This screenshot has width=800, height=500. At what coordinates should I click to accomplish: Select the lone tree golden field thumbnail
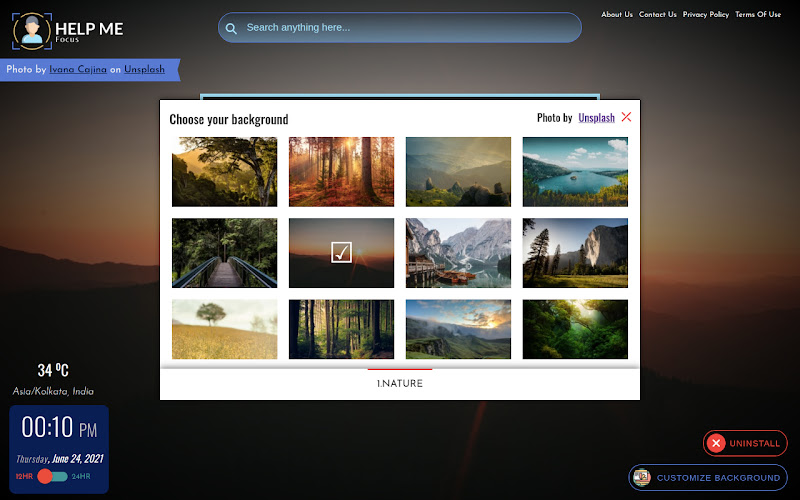[x=224, y=329]
